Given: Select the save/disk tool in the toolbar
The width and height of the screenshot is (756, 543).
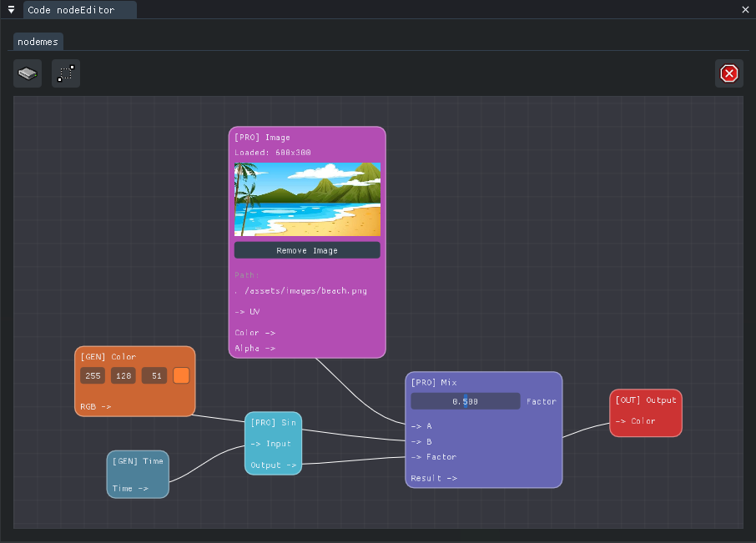Looking at the screenshot, I should (28, 73).
